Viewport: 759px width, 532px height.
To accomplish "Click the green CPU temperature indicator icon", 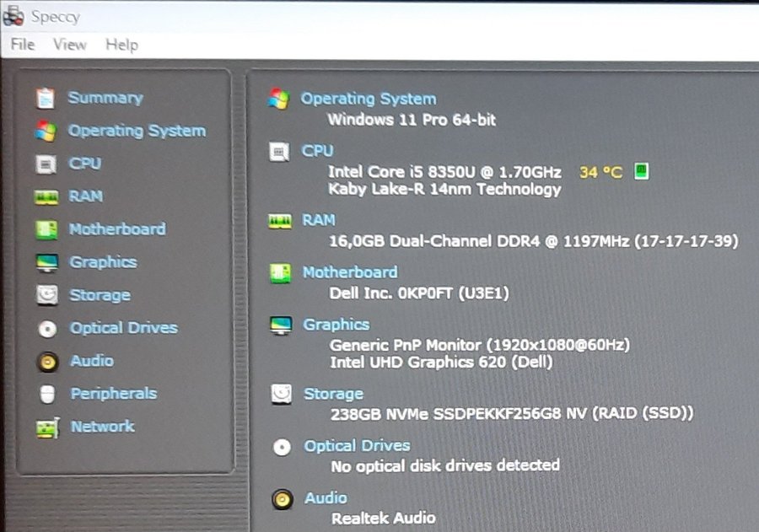I will point(640,172).
